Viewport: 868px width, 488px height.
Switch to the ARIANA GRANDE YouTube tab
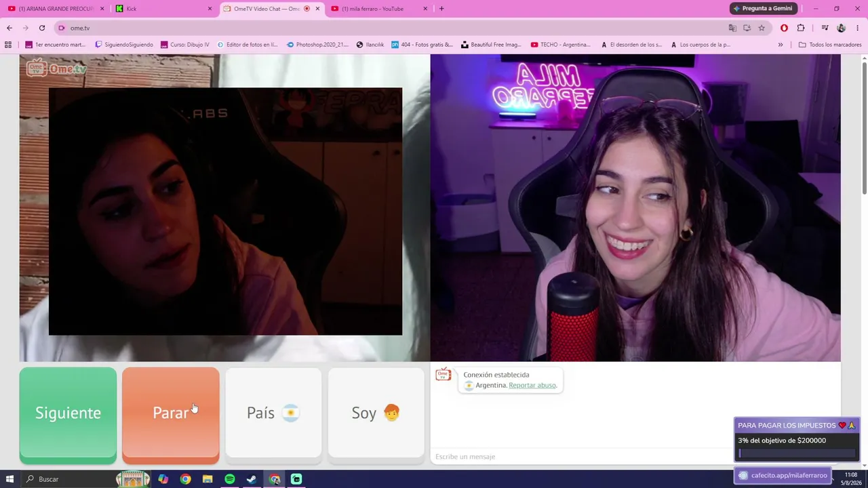coord(56,9)
